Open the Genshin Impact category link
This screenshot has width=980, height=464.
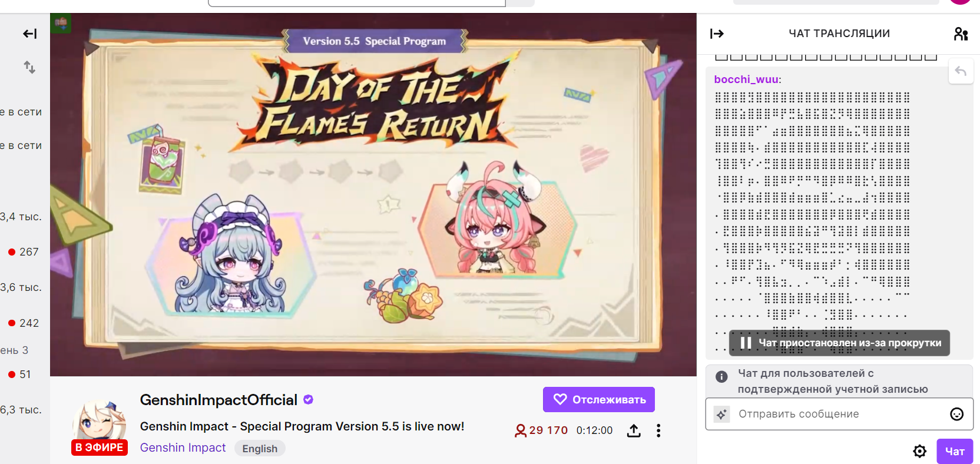[x=183, y=448]
